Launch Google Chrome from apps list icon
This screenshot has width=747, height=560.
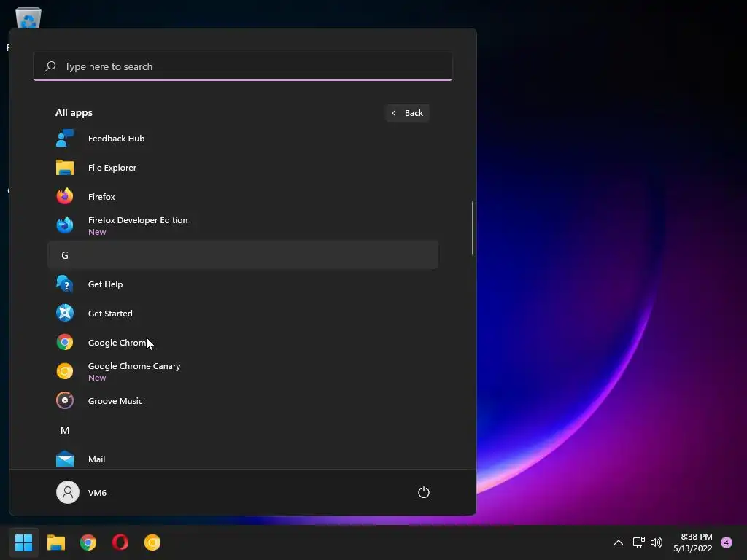[x=65, y=342]
